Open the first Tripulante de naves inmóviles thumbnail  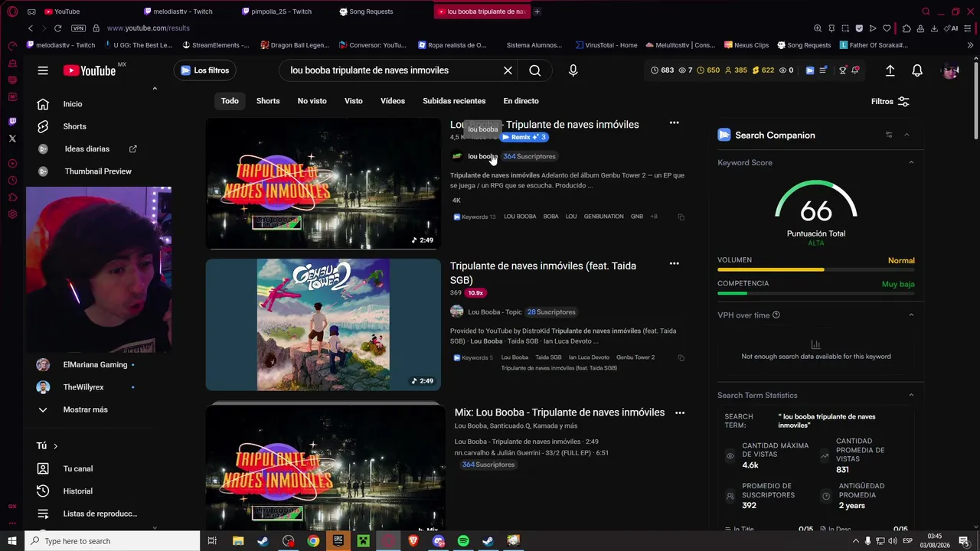click(x=323, y=184)
